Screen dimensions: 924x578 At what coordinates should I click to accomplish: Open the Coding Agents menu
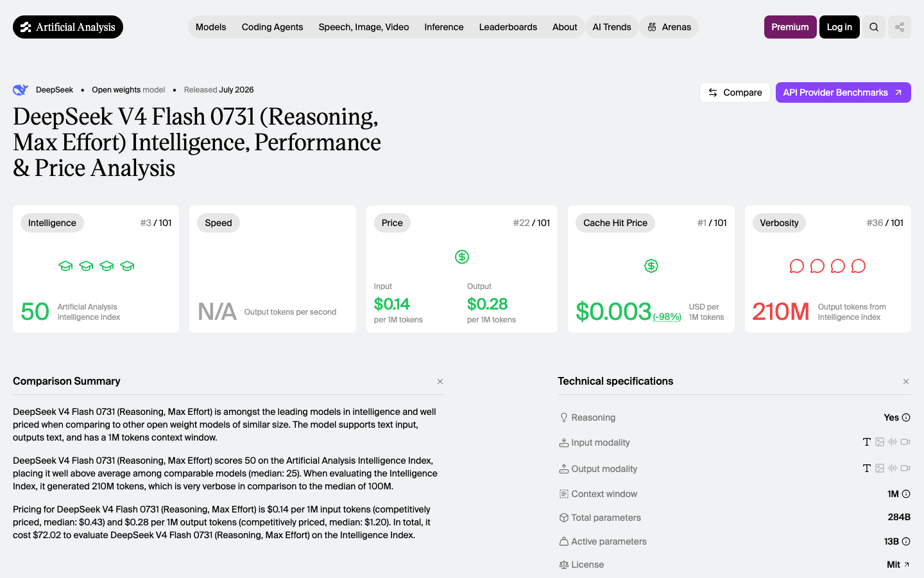[x=273, y=27]
